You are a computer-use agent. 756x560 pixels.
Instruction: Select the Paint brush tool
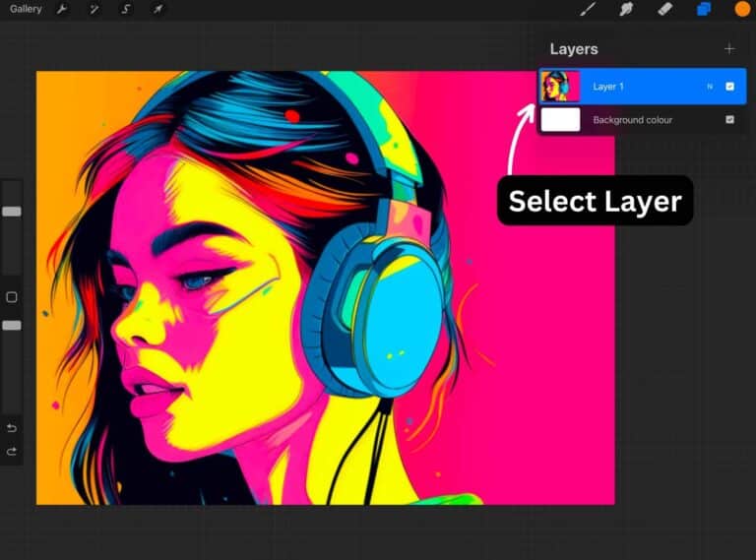pos(588,9)
